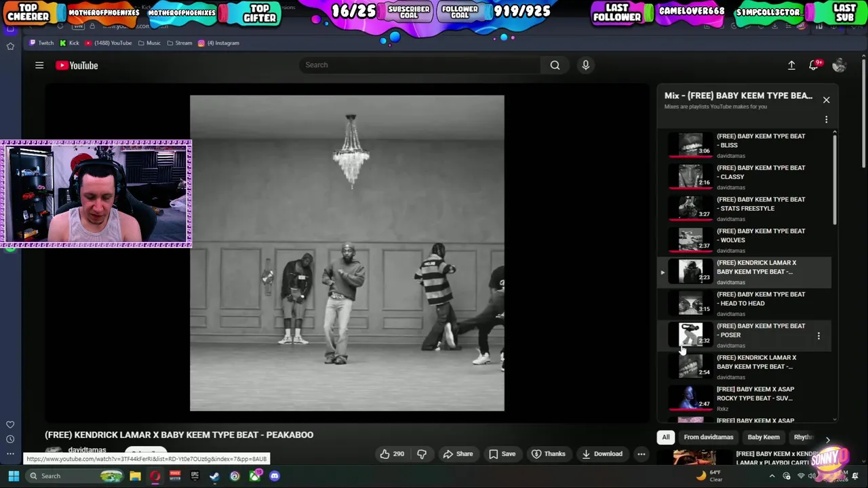
Task: Show hidden system tray icons
Action: coord(772,476)
